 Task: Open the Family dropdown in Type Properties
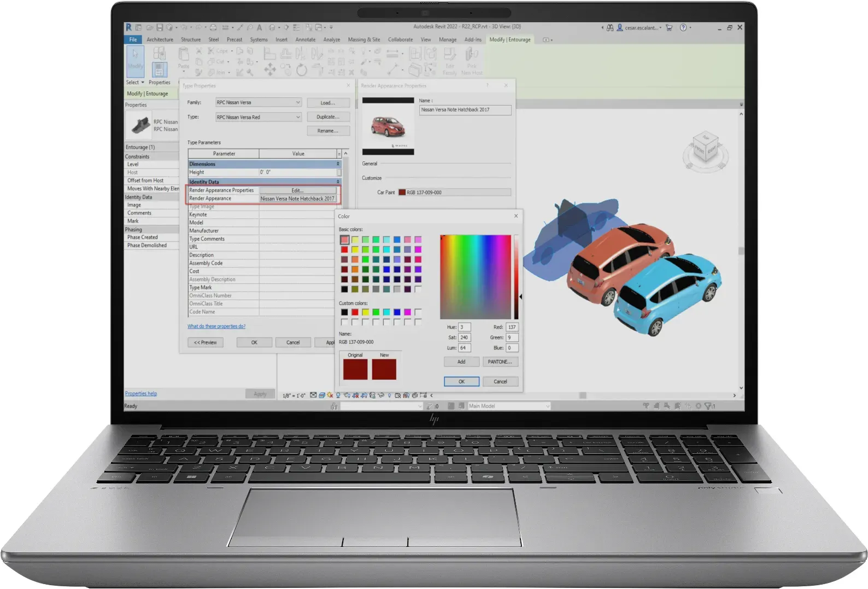[x=258, y=103]
